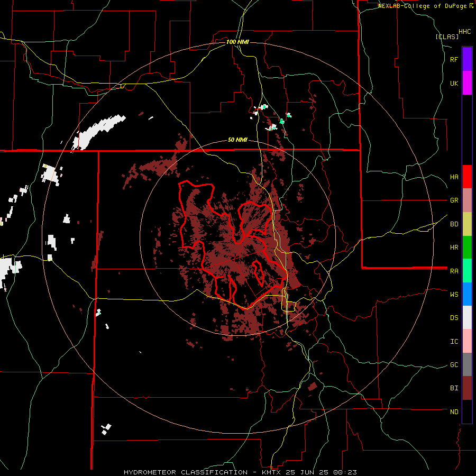Image resolution: width=476 pixels, height=476 pixels.
Task: Click the IC legend label
Action: pyautogui.click(x=454, y=342)
